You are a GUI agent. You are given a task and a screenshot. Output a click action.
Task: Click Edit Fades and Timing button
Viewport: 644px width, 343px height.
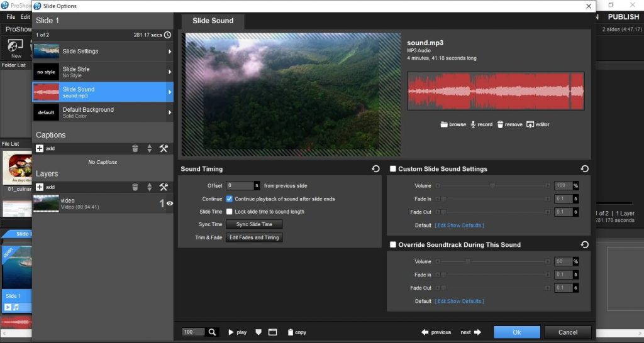pos(254,237)
